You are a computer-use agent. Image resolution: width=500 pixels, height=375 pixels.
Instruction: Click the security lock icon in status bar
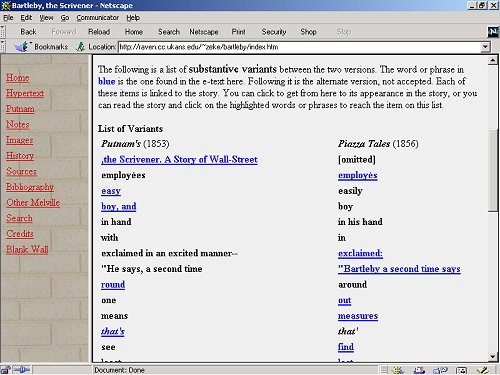[5, 370]
